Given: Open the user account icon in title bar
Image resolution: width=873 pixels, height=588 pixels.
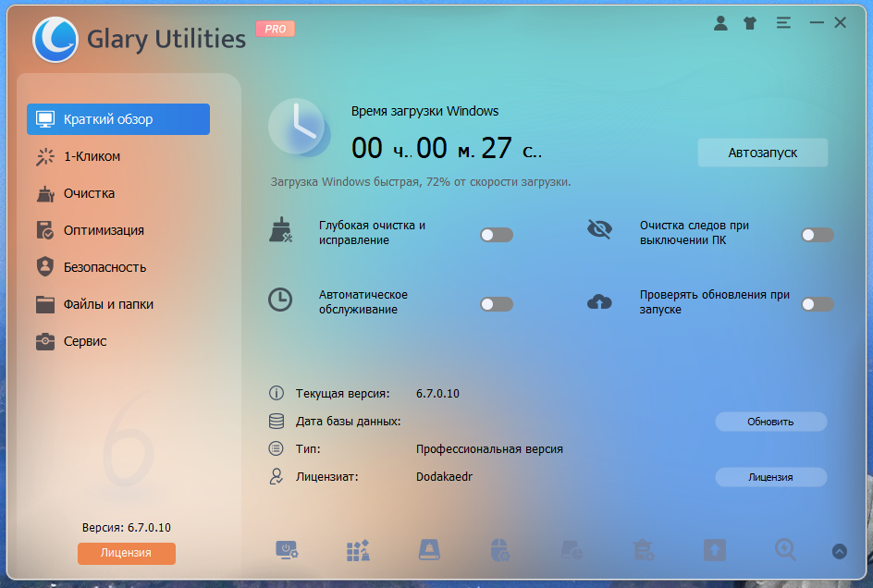Looking at the screenshot, I should click(x=719, y=23).
